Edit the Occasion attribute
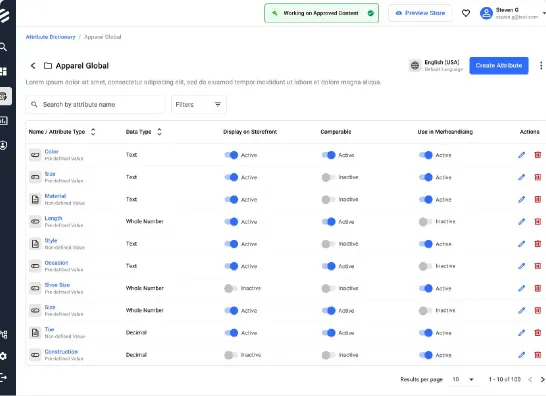The image size is (546, 396). 521,266
